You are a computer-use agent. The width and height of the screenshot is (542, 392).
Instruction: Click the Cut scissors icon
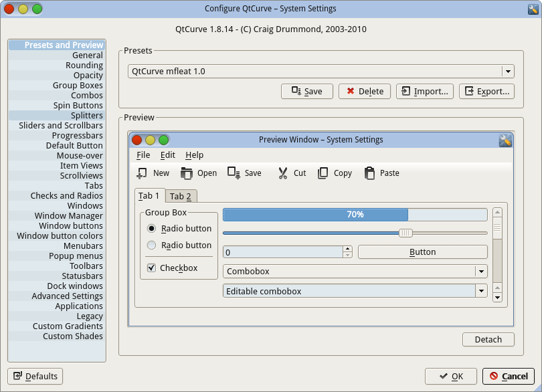[283, 173]
